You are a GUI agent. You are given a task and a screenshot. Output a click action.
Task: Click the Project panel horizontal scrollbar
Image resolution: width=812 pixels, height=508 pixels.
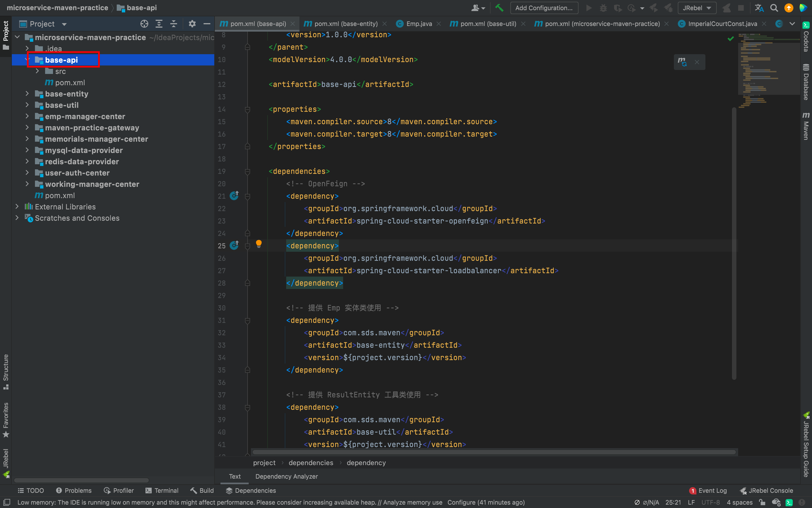pyautogui.click(x=81, y=480)
